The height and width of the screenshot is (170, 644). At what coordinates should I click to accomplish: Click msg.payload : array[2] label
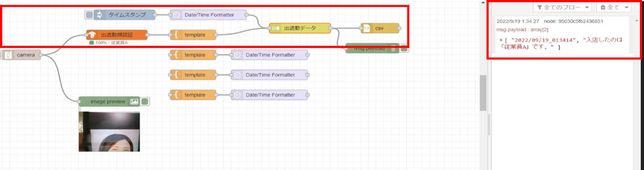coord(522,30)
